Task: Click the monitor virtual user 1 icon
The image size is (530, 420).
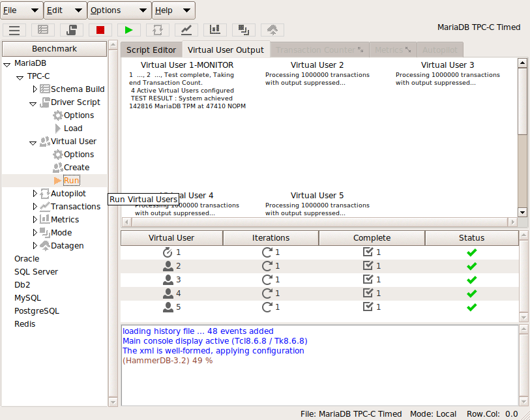Action: point(168,252)
